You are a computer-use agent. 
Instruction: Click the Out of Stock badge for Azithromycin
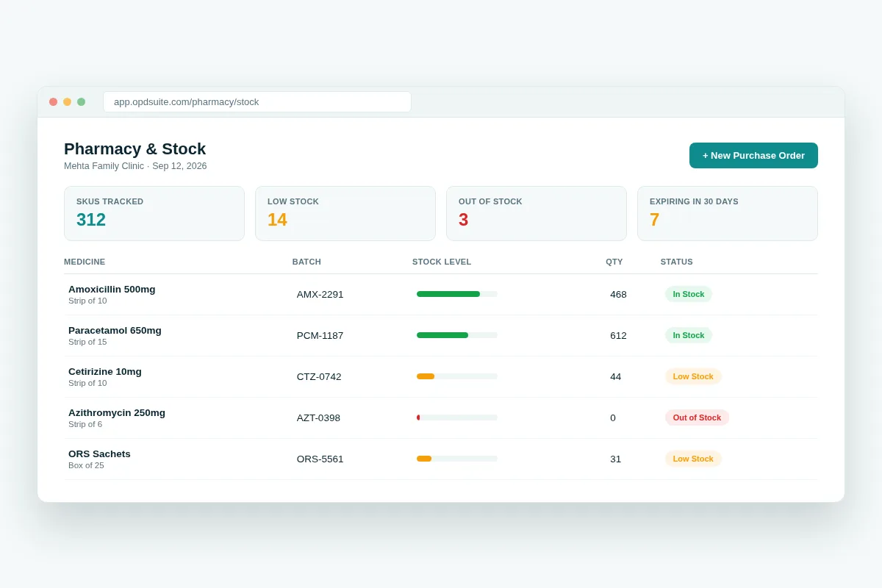pyautogui.click(x=697, y=417)
